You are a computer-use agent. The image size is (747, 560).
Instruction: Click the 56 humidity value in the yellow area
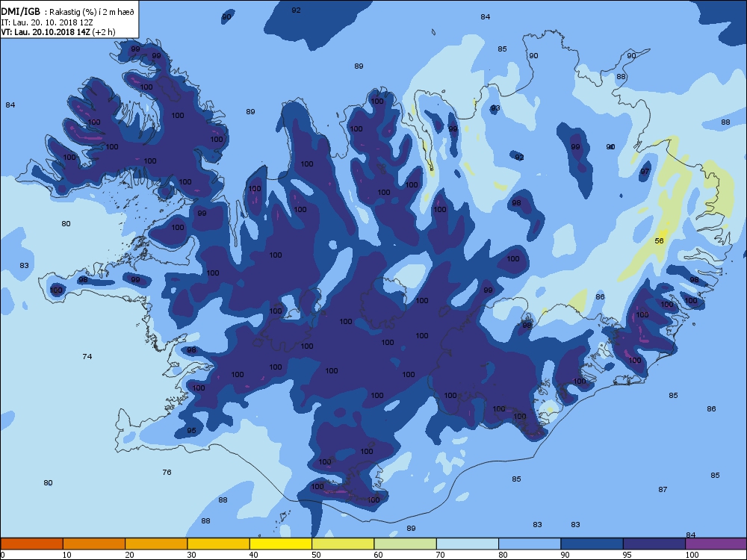pyautogui.click(x=659, y=241)
